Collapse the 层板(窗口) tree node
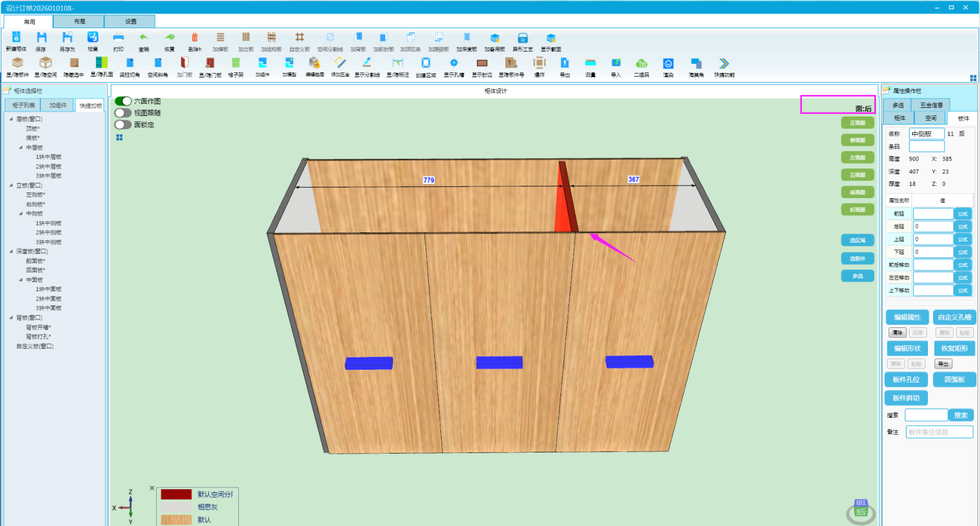Viewport: 980px width, 526px height. click(x=11, y=119)
